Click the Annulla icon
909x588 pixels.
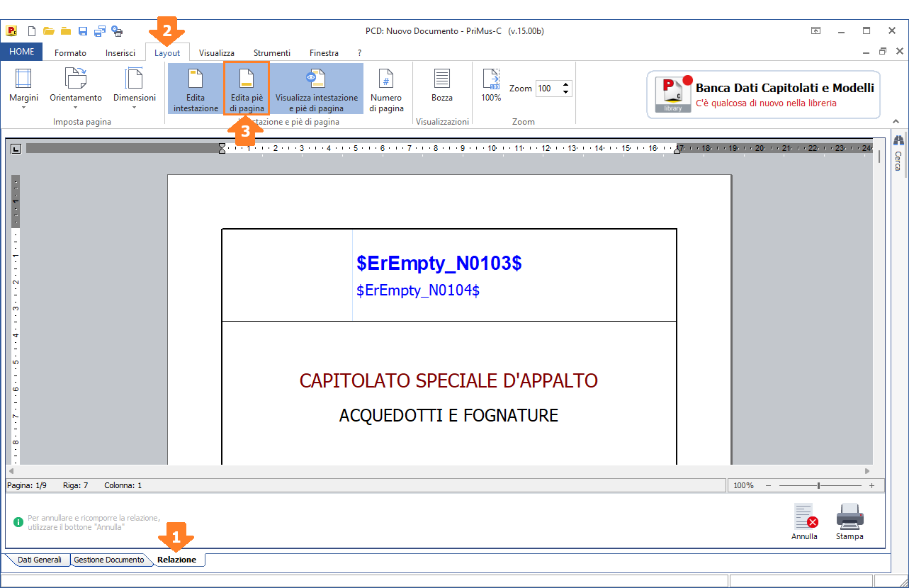(x=804, y=519)
